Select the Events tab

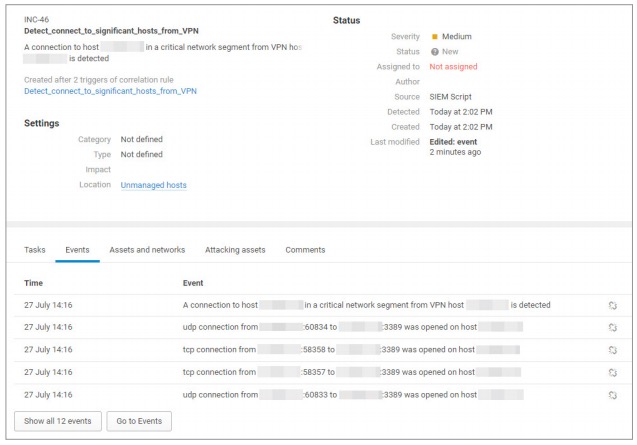77,250
